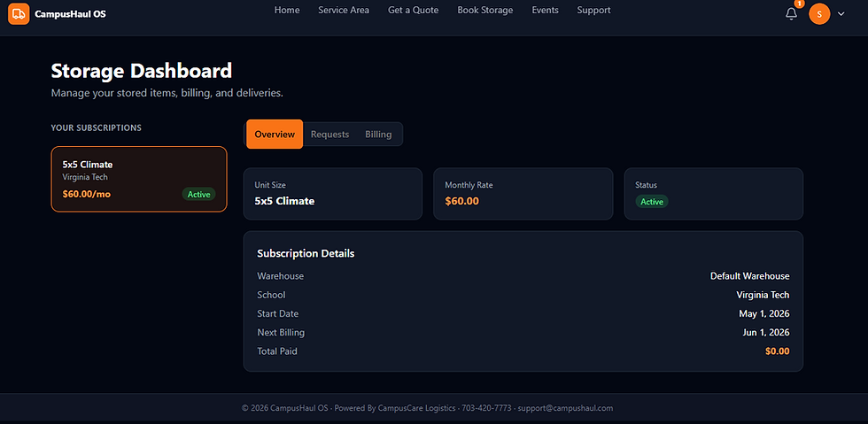Click the orange user avatar

click(819, 14)
